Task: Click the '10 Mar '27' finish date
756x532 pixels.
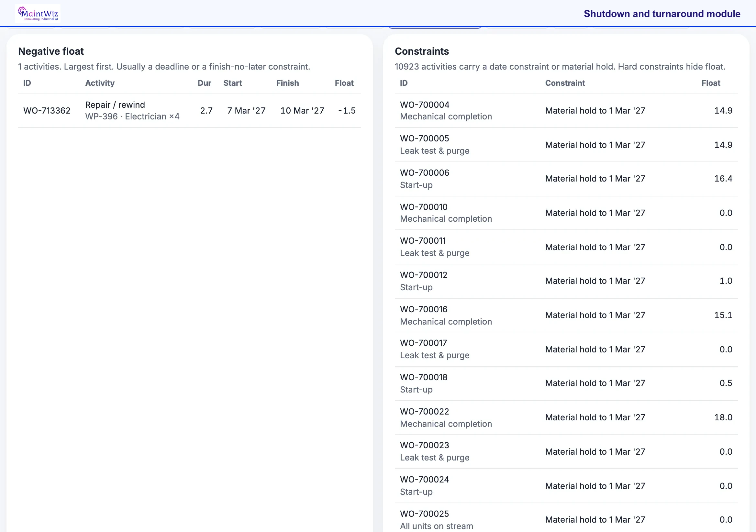Action: pyautogui.click(x=302, y=111)
